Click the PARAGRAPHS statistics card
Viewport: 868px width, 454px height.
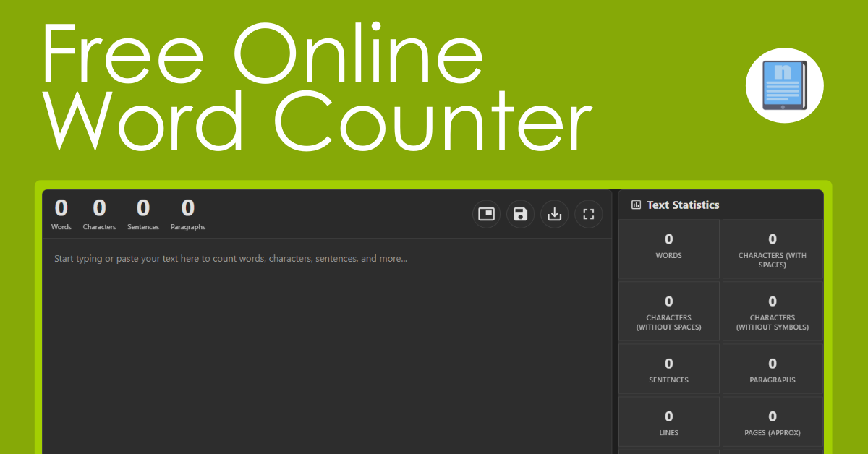click(772, 369)
